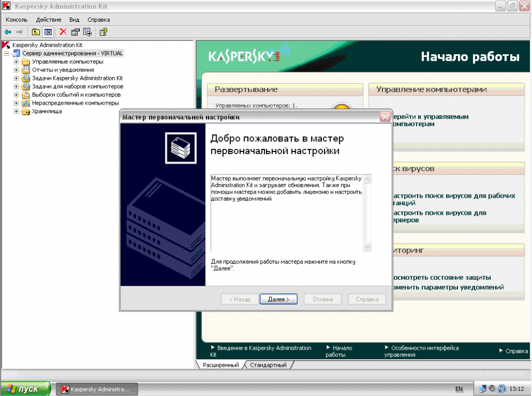Open the Начало работы footer link
Image resolution: width=532 pixels, height=396 pixels.
[338, 351]
